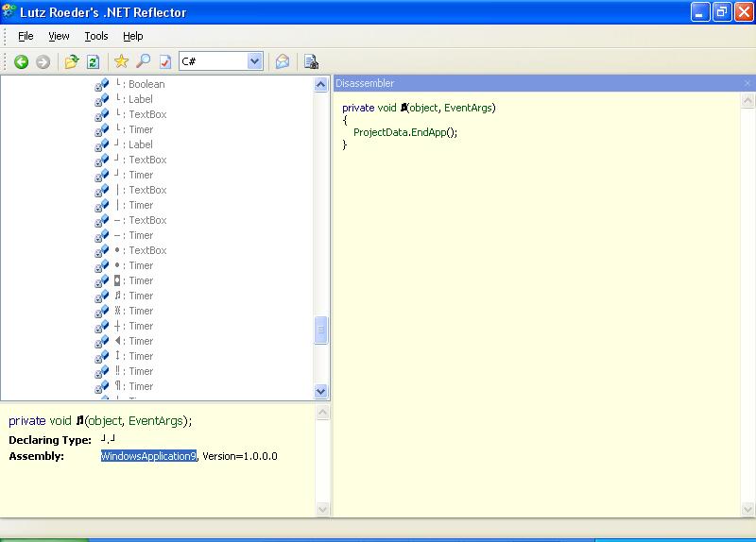Viewport: 756px width, 542px height.
Task: Click field icon beside bullet Timer row
Action: [102, 266]
